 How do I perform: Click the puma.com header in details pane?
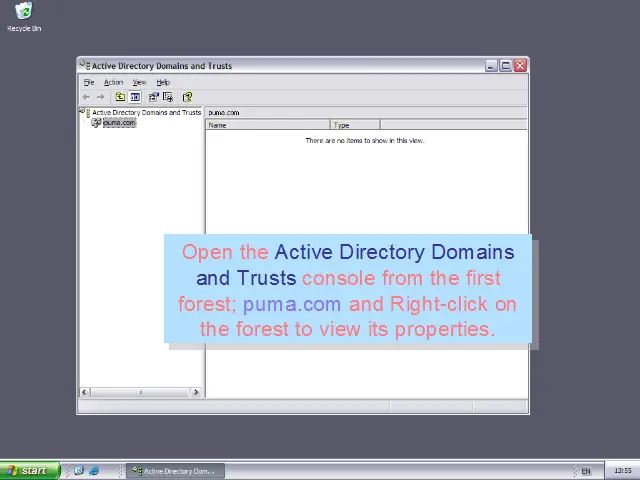[224, 113]
